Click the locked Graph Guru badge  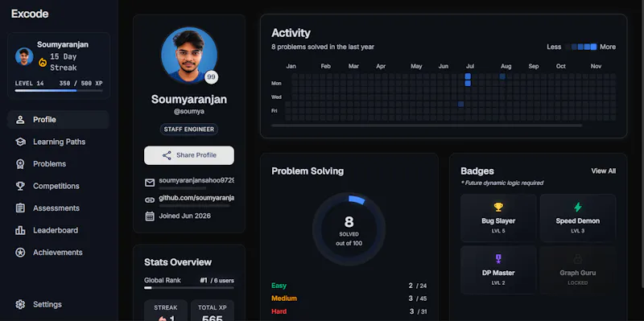click(577, 270)
